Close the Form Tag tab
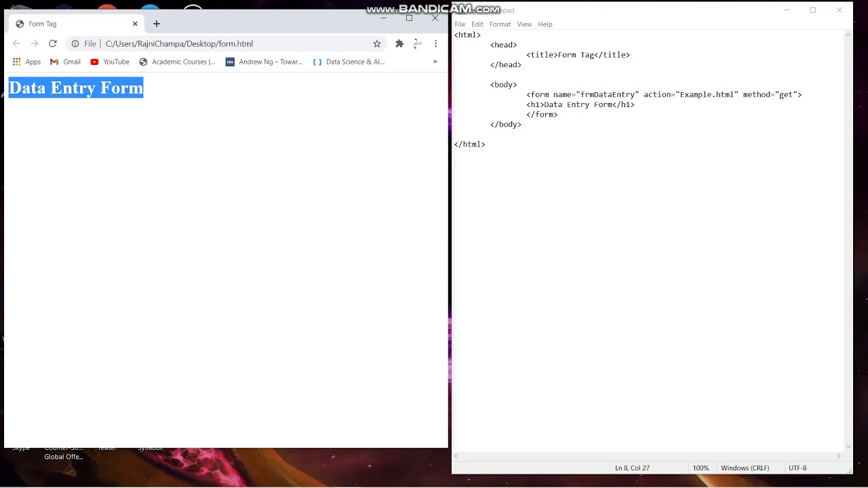Screen dimensions: 868x488 coord(135,24)
